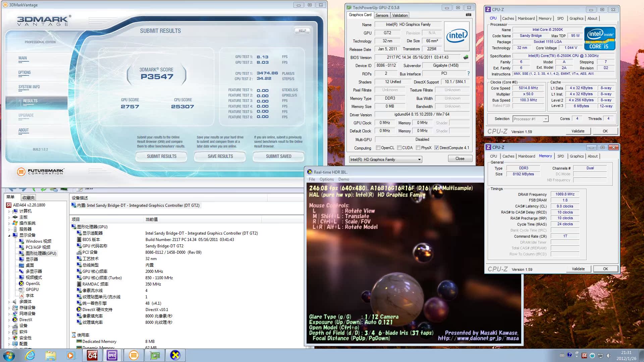Click SUBMIT RESULTS button in 3DMark
644x362 pixels.
coord(161,157)
